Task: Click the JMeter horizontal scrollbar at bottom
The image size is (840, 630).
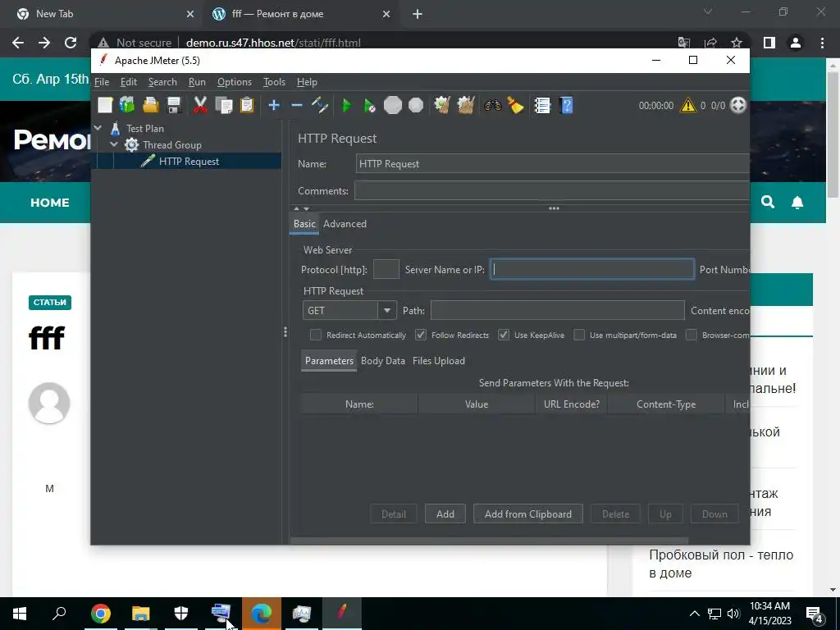Action: (489, 541)
